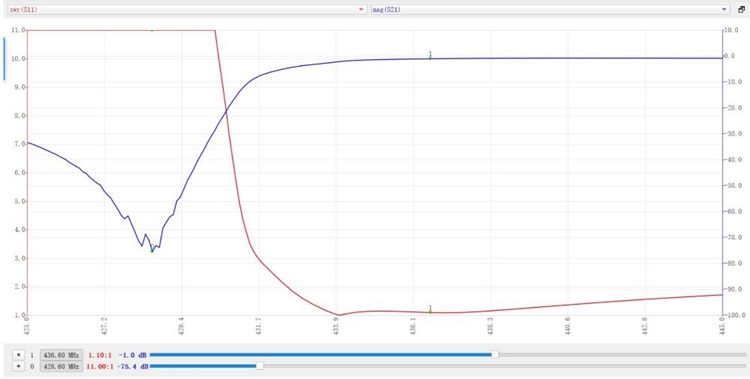Click marker 1 point on the blue S21 trace
Screen dimensions: 750x379
point(430,58)
